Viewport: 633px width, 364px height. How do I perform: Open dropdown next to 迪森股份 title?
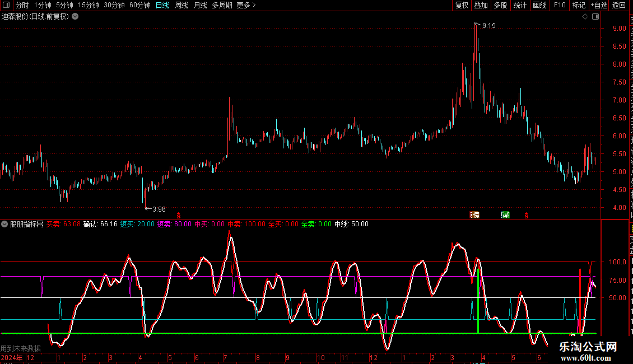coord(75,17)
